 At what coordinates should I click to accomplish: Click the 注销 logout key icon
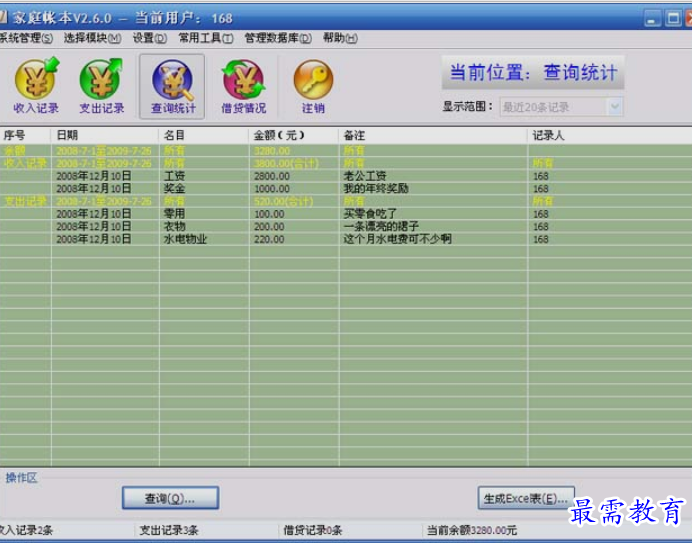click(x=313, y=86)
